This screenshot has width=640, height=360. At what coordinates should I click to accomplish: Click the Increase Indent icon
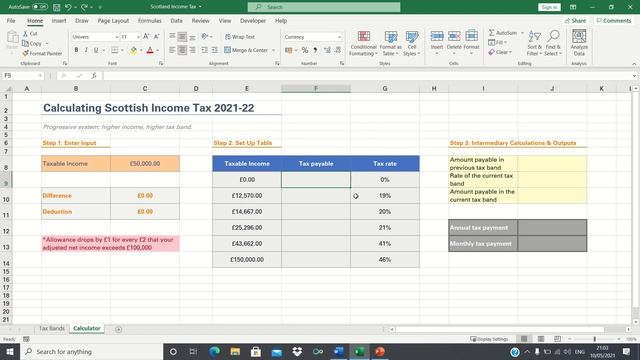(215, 50)
